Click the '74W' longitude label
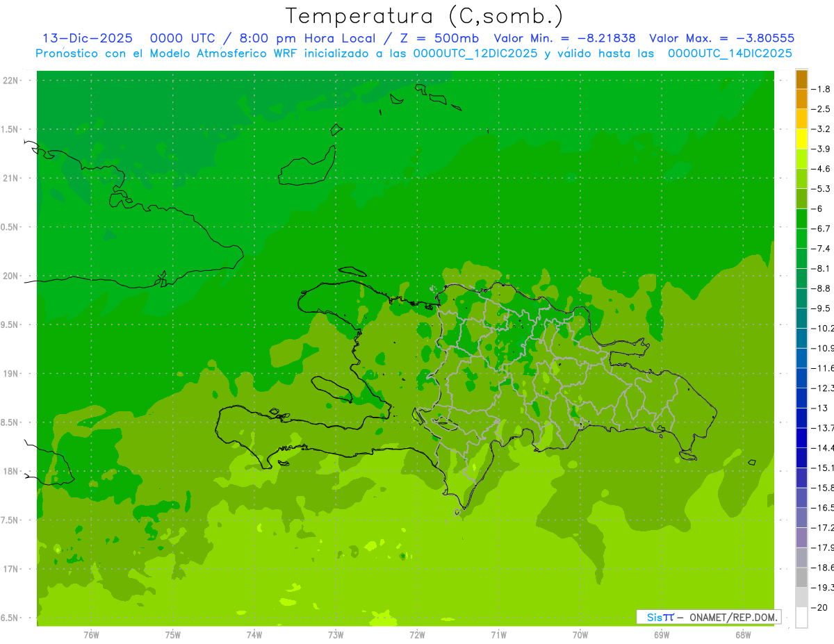Screen dimensions: 834x644 point(254,634)
